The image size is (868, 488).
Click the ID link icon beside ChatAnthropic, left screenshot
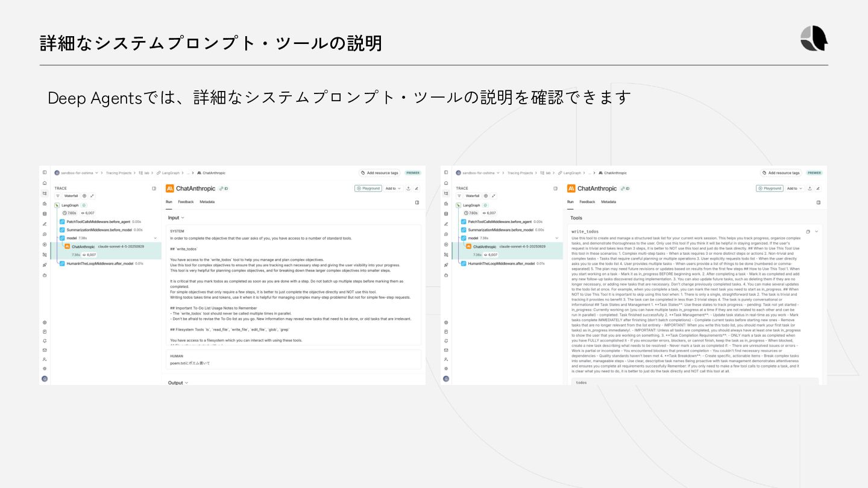tap(223, 189)
